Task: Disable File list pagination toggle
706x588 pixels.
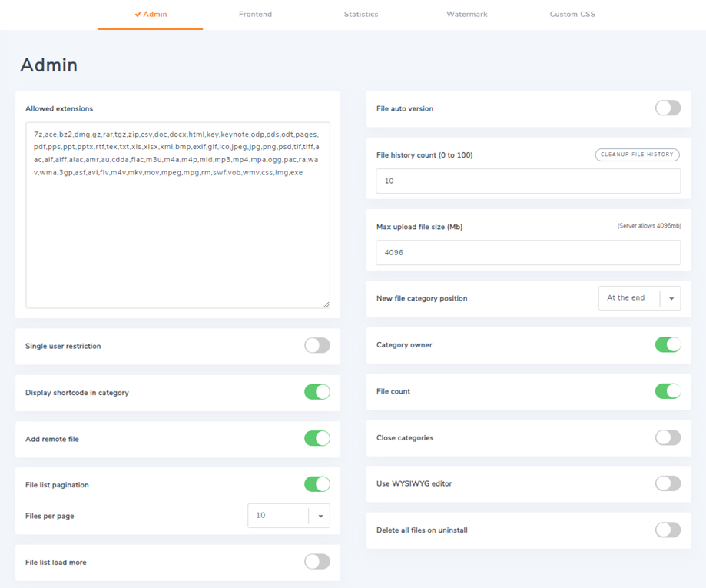Action: point(317,484)
